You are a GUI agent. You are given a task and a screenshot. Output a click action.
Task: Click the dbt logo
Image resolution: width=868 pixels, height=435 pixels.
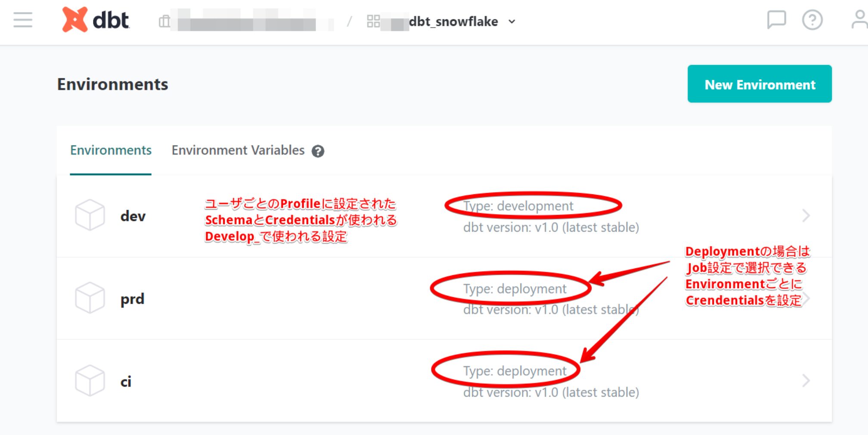coord(96,20)
